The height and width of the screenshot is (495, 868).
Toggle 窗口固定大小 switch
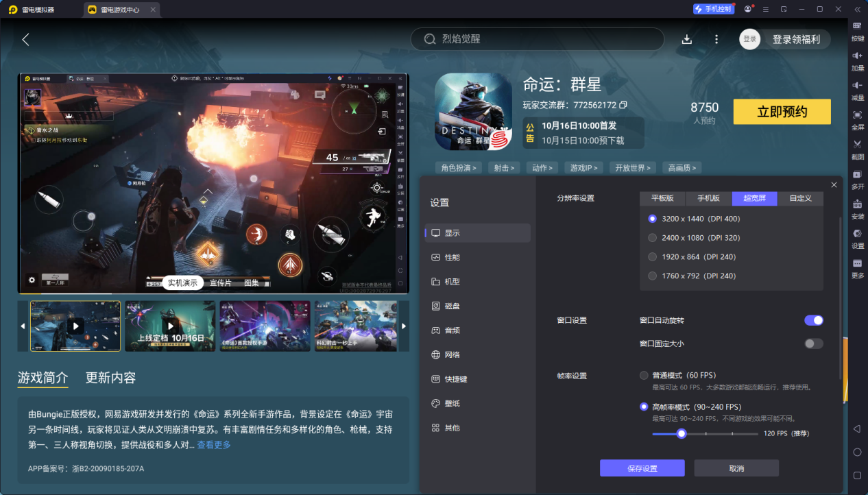pos(814,343)
